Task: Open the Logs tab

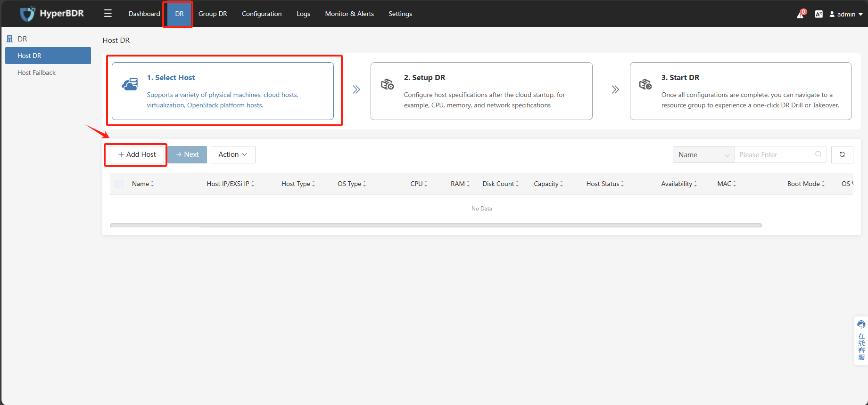Action: click(x=303, y=14)
